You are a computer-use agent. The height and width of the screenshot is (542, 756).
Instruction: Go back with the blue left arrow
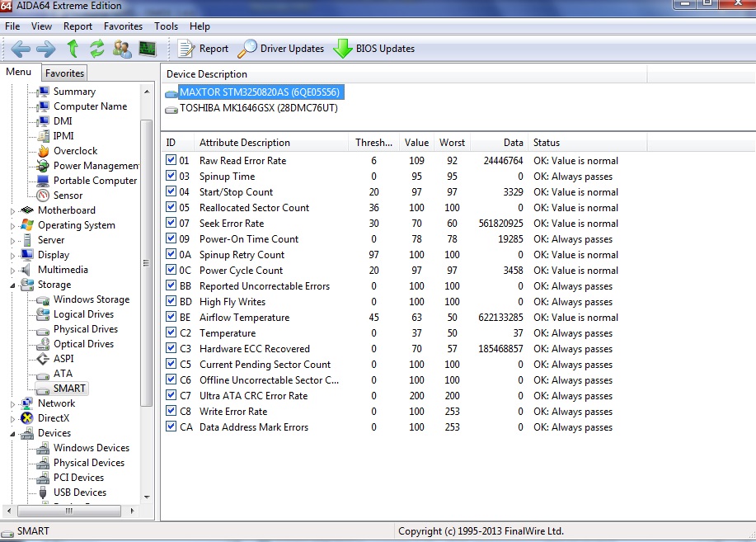[x=21, y=49]
